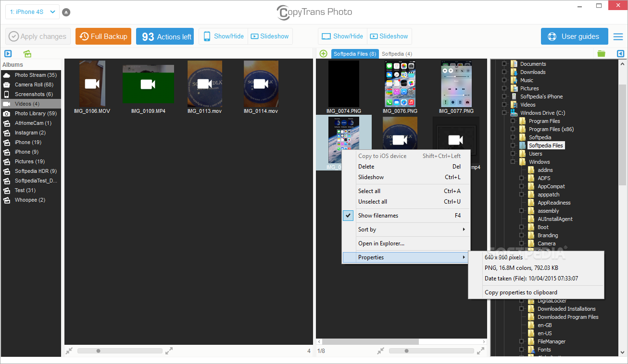Choose Select all in context menu
628x364 pixels.
[x=405, y=191]
